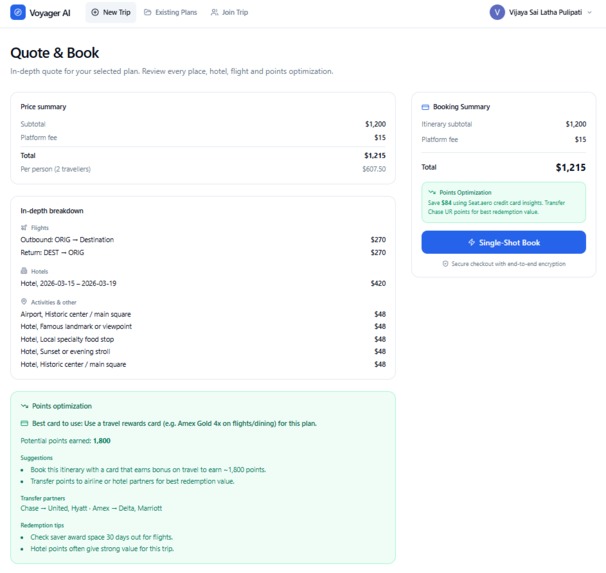Click the V user avatar circle
The height and width of the screenshot is (573, 606).
[497, 12]
